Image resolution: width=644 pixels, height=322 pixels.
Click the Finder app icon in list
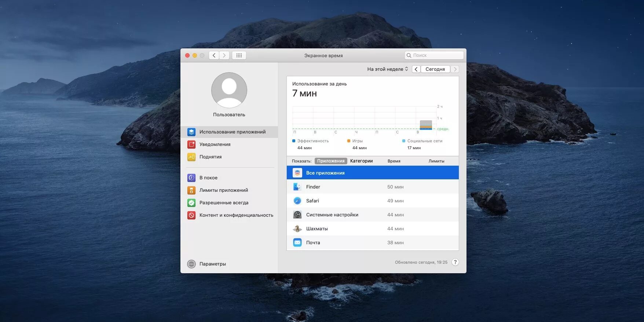[297, 187]
